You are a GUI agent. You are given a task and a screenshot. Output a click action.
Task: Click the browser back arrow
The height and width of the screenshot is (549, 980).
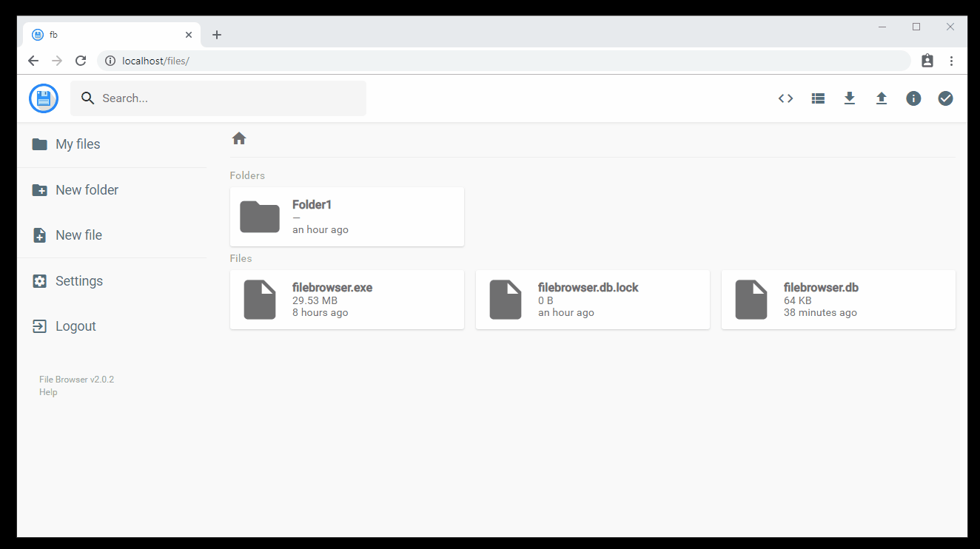click(33, 61)
